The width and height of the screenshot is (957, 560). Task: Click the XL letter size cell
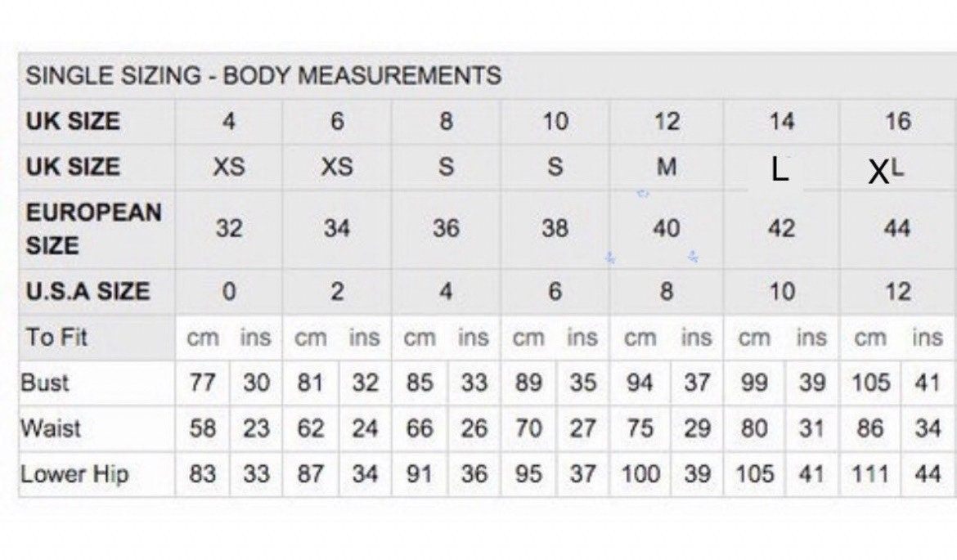(x=886, y=170)
